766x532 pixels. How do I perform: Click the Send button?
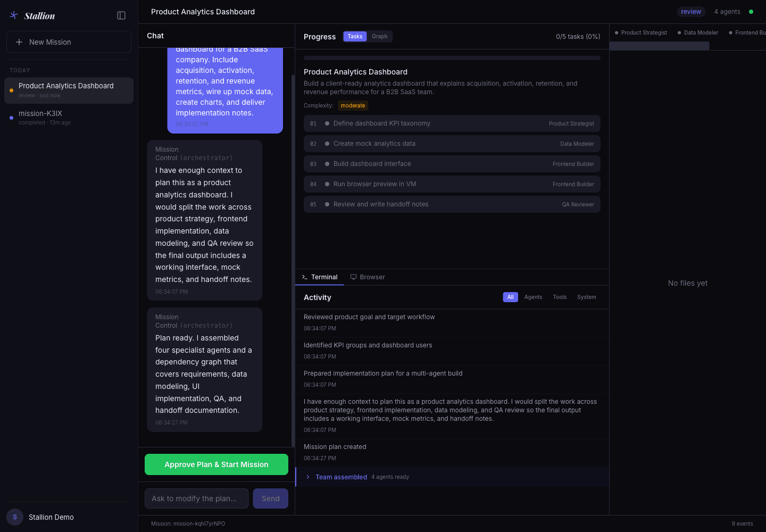click(x=271, y=498)
